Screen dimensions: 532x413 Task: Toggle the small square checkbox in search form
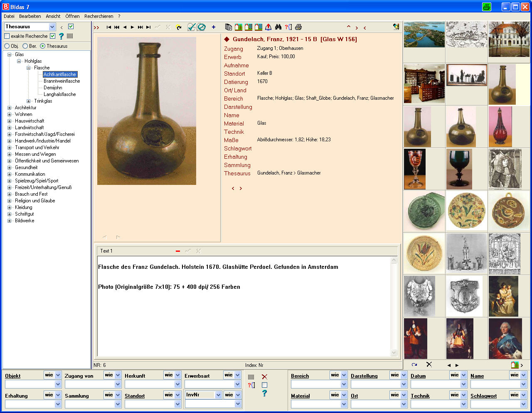tap(264, 385)
